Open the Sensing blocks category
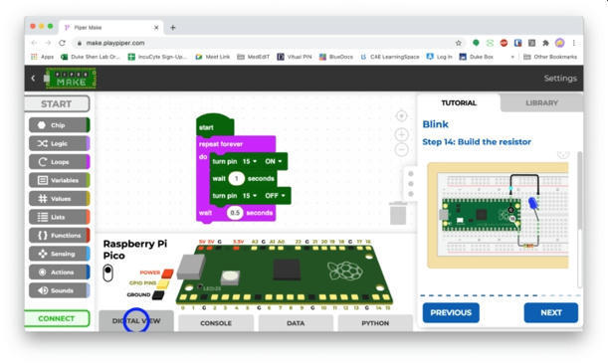 click(x=60, y=254)
